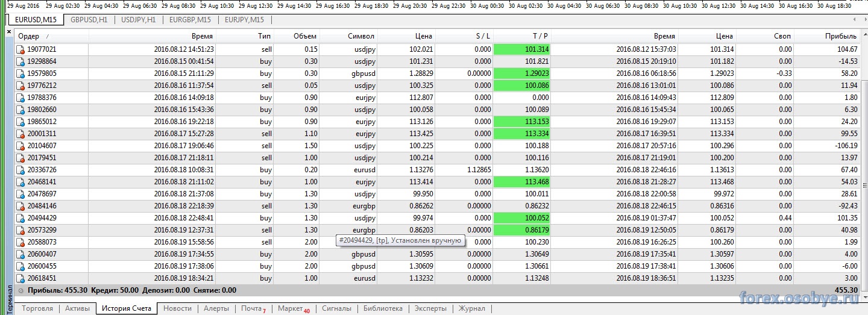Sort by the T / P column header
Viewport: 868px width, 315px height.
click(x=521, y=36)
